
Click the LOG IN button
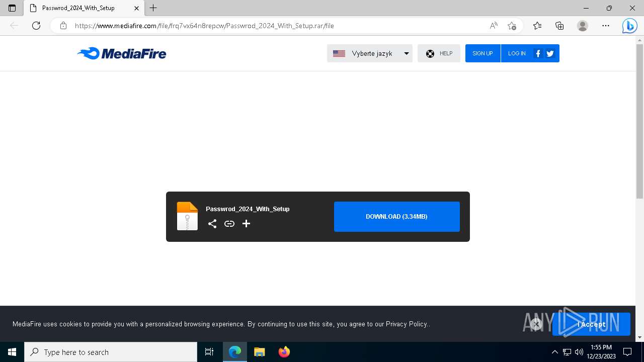[x=517, y=53]
